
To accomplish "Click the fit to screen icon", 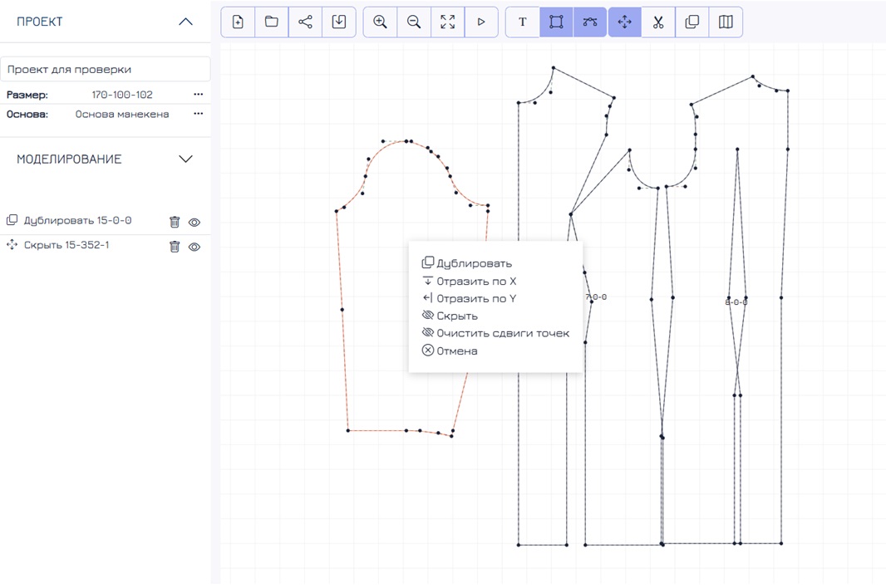I will pyautogui.click(x=447, y=22).
